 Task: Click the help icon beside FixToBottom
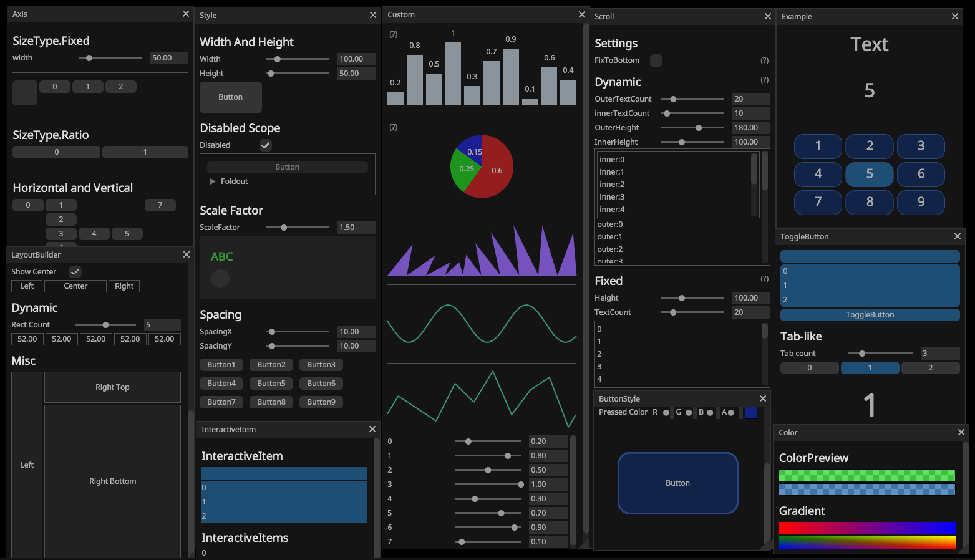[x=765, y=60]
